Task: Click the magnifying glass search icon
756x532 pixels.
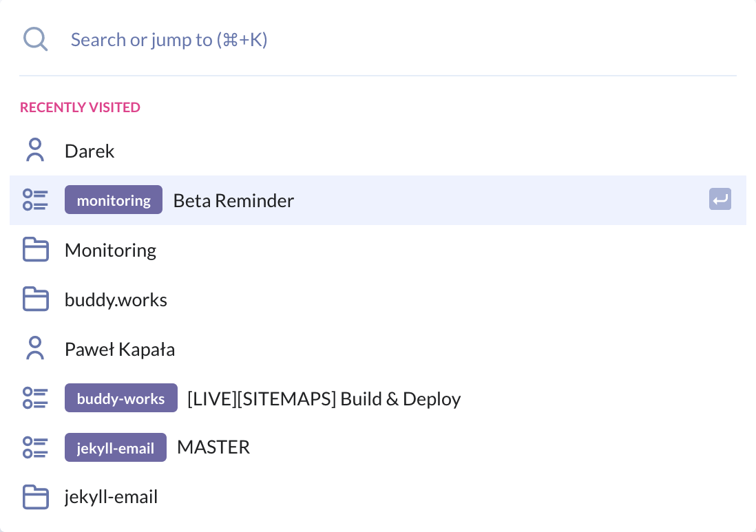Action: coord(35,39)
